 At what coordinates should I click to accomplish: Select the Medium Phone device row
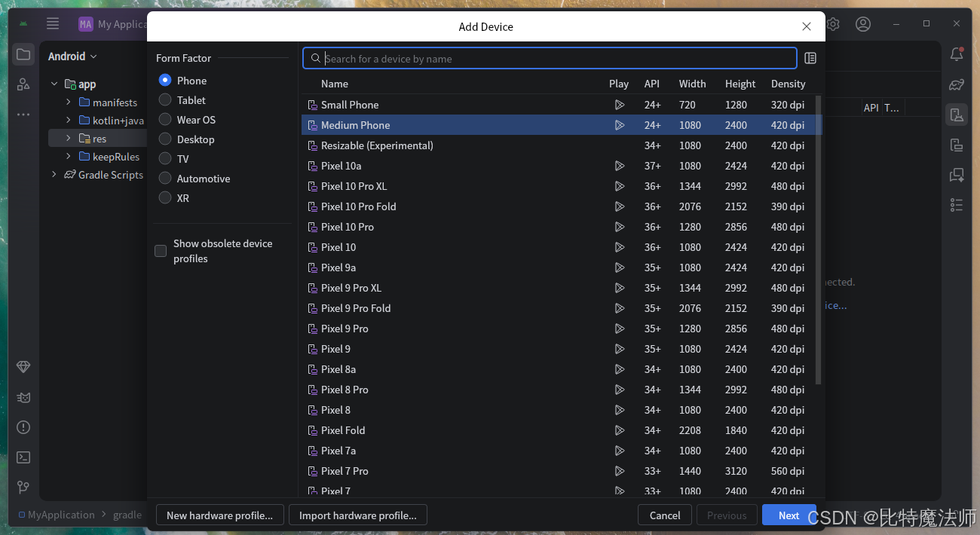[562, 125]
